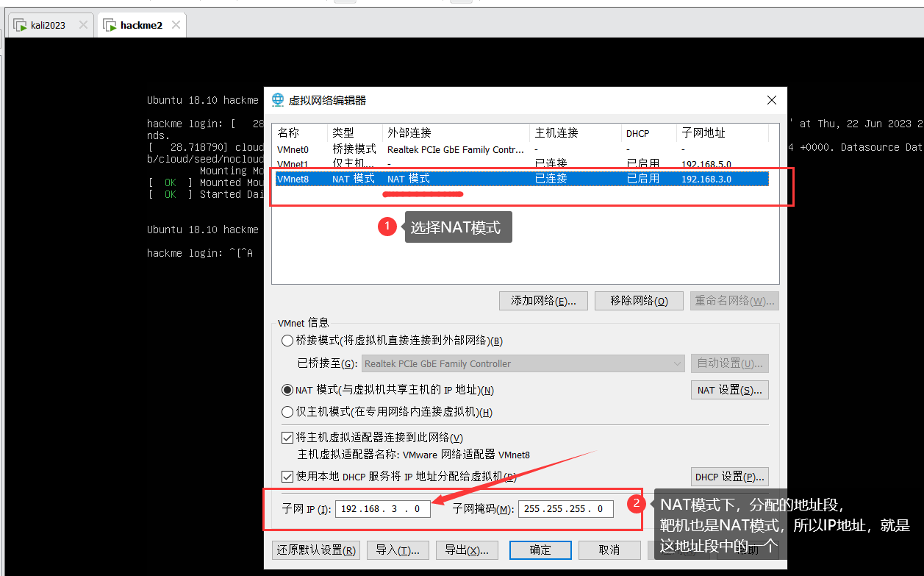Select the VMnet8 NAT row

[522, 179]
